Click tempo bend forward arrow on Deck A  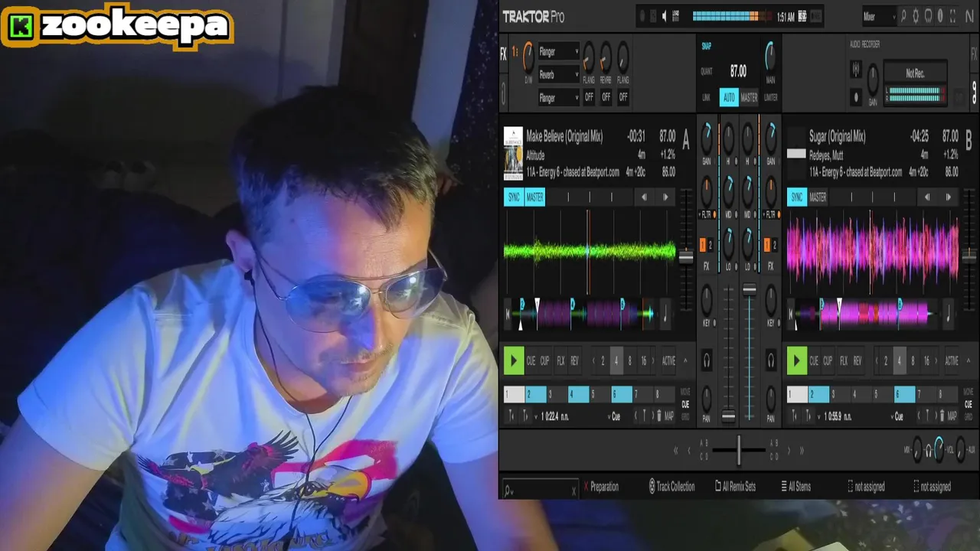pos(665,197)
